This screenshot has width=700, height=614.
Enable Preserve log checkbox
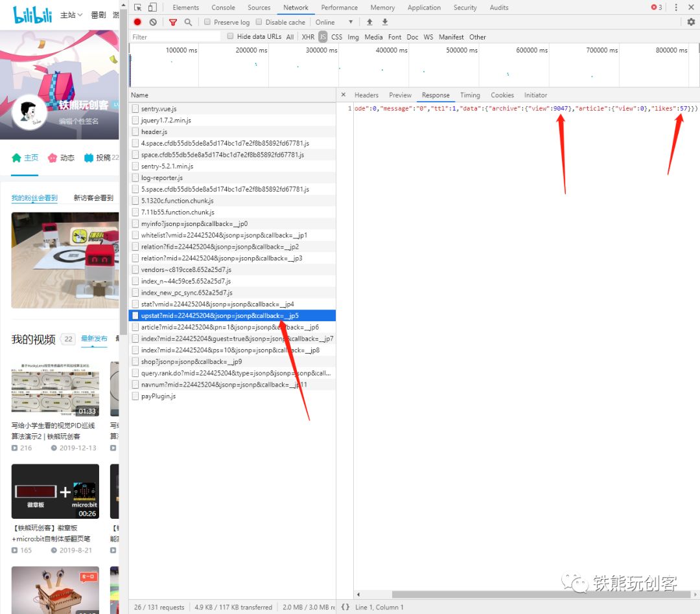[207, 22]
